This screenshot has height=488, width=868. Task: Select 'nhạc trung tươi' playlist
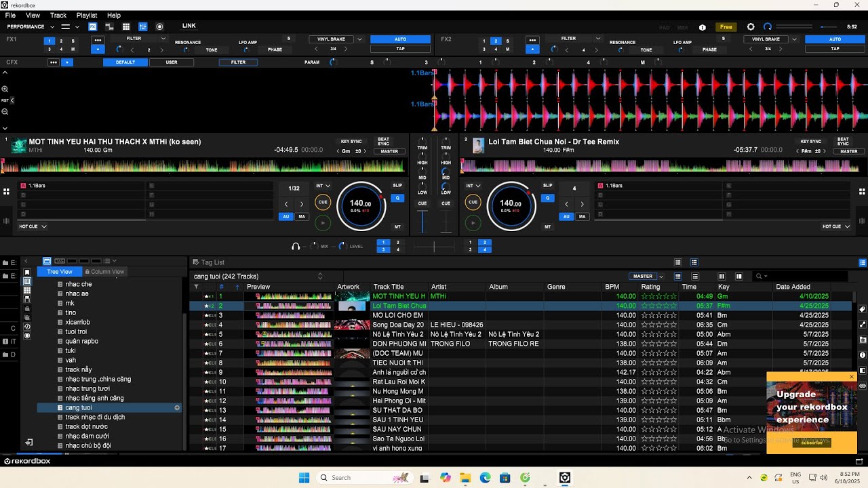(87, 388)
